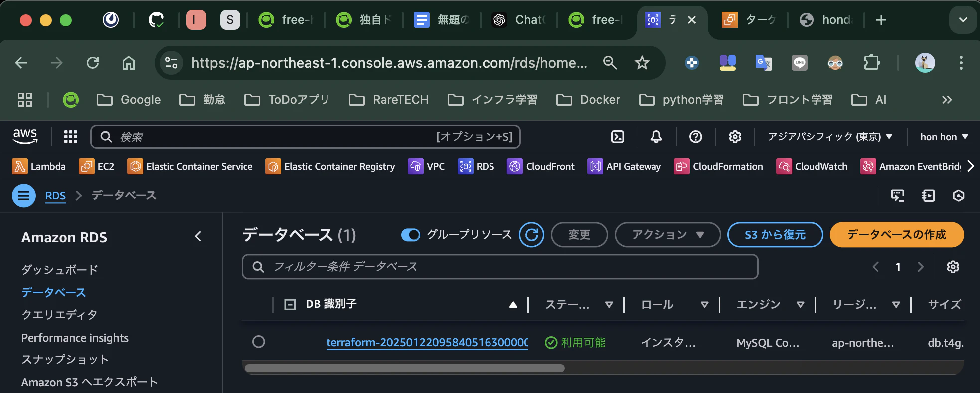The height and width of the screenshot is (393, 980).
Task: Focus the フィルター条件 データベース filter field
Action: (x=500, y=267)
